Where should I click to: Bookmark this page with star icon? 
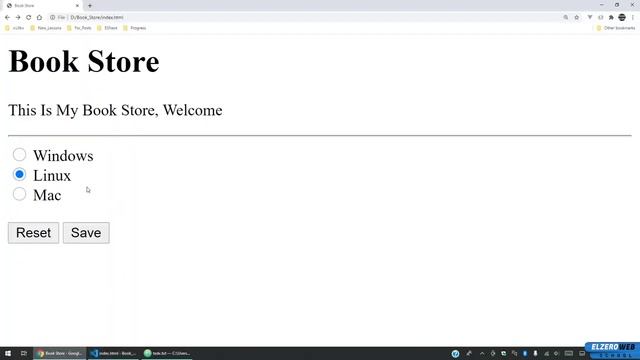pyautogui.click(x=577, y=18)
